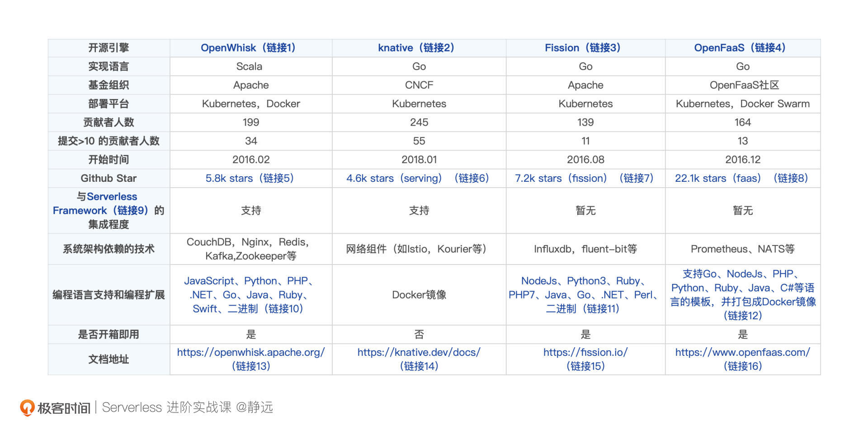Click the 开源引擎 header cell
Image resolution: width=868 pixels, height=430 pixels.
click(108, 48)
